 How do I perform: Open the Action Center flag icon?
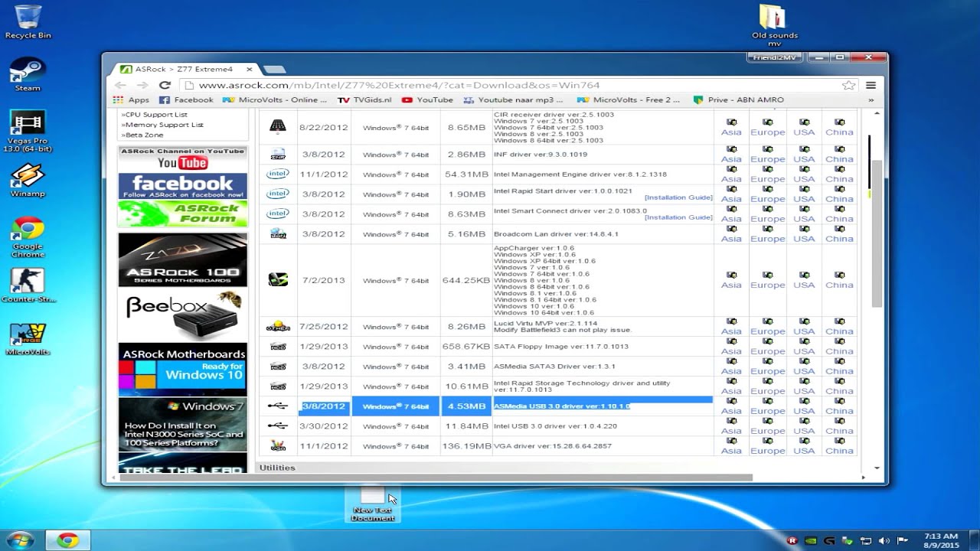903,540
